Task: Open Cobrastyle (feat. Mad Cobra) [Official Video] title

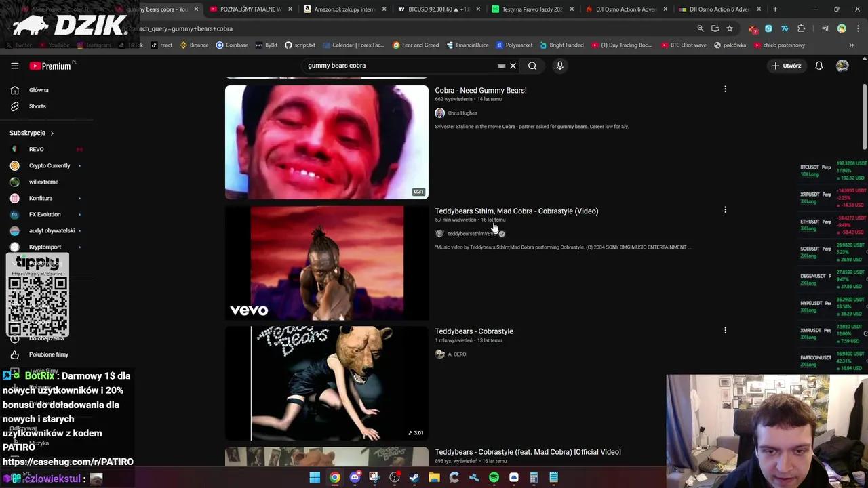Action: 528,452
